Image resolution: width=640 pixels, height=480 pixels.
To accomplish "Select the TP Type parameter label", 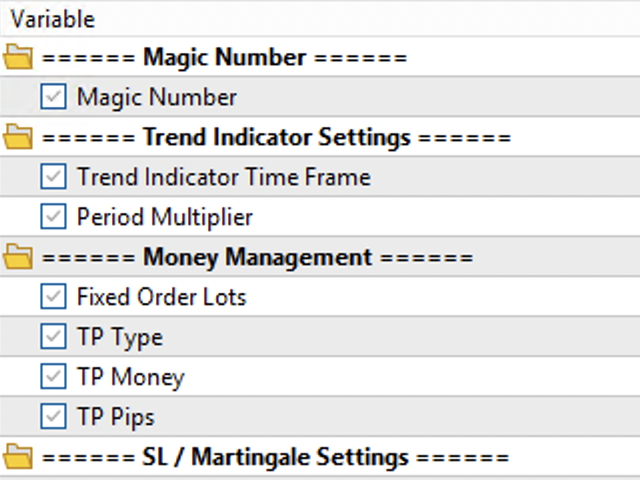I will click(120, 338).
